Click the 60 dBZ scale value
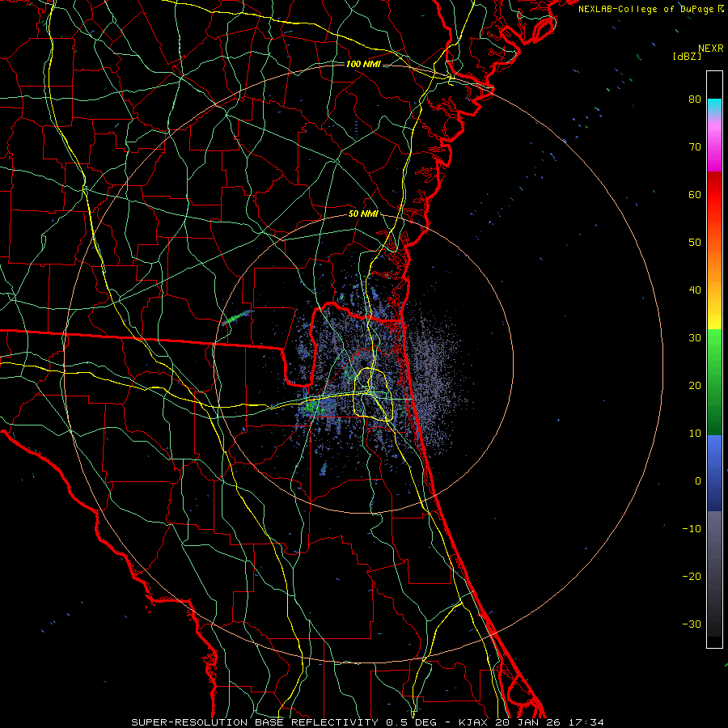The height and width of the screenshot is (728, 728). (x=695, y=194)
